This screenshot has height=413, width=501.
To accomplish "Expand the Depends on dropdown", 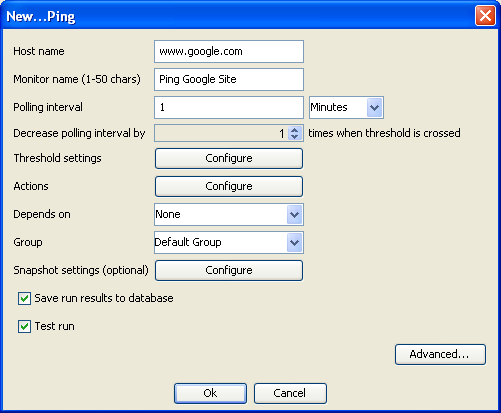I will (294, 214).
